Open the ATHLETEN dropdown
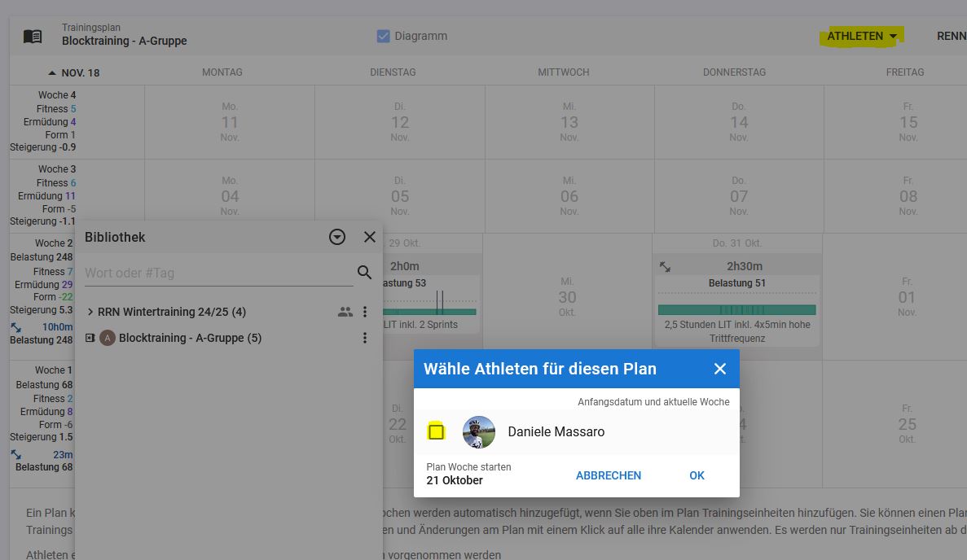Image resolution: width=967 pixels, height=560 pixels. [861, 36]
